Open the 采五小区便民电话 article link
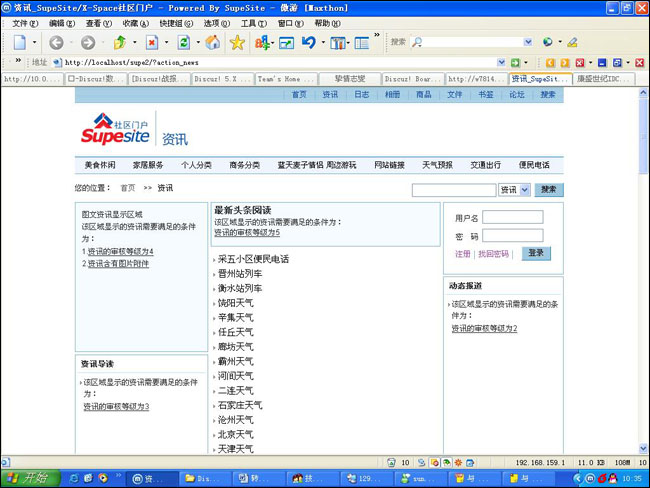The width and height of the screenshot is (650, 488). [x=253, y=259]
